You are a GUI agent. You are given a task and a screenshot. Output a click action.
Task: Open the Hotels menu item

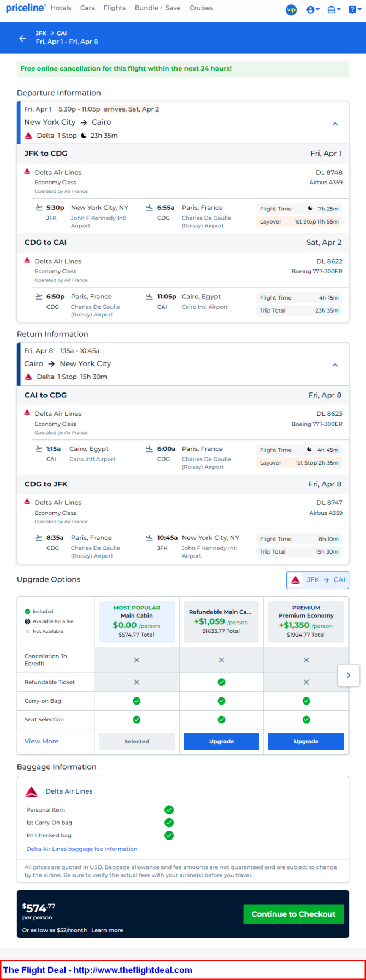tap(61, 8)
